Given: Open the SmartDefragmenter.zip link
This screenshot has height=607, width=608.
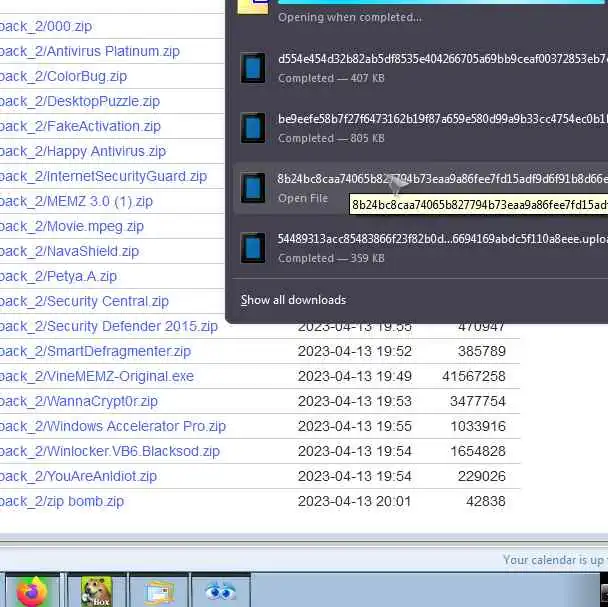Looking at the screenshot, I should click(x=95, y=351).
